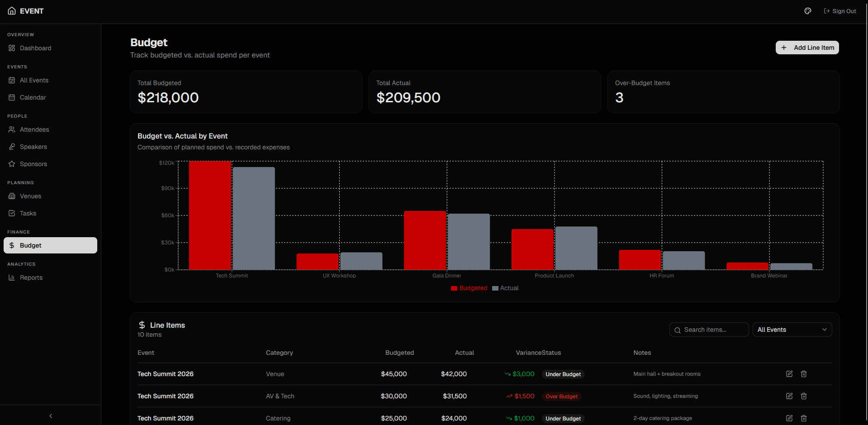868x425 pixels.
Task: Click the Venues building icon
Action: [12, 196]
